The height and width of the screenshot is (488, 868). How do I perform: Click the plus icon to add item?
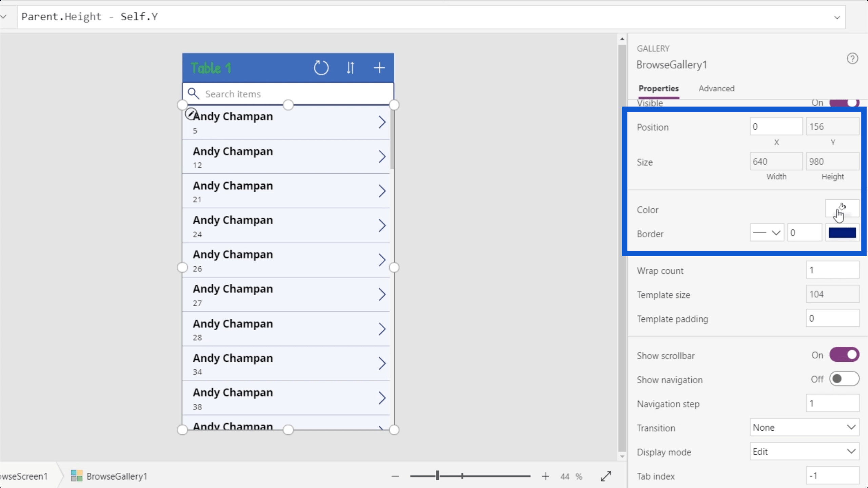click(379, 68)
